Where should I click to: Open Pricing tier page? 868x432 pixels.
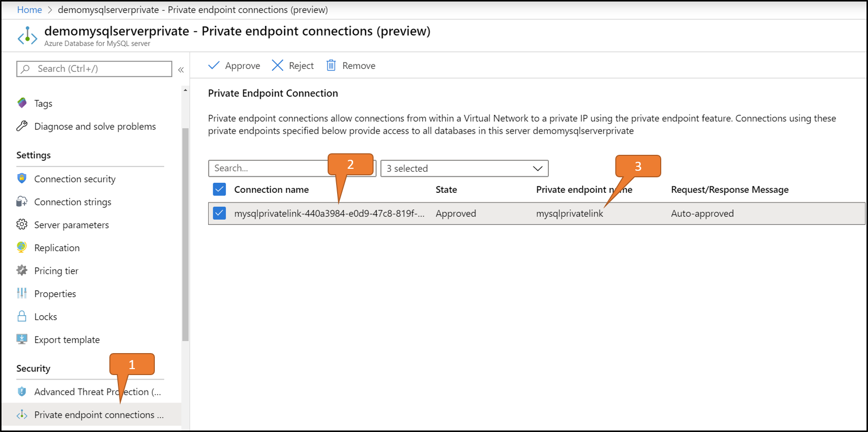click(56, 271)
